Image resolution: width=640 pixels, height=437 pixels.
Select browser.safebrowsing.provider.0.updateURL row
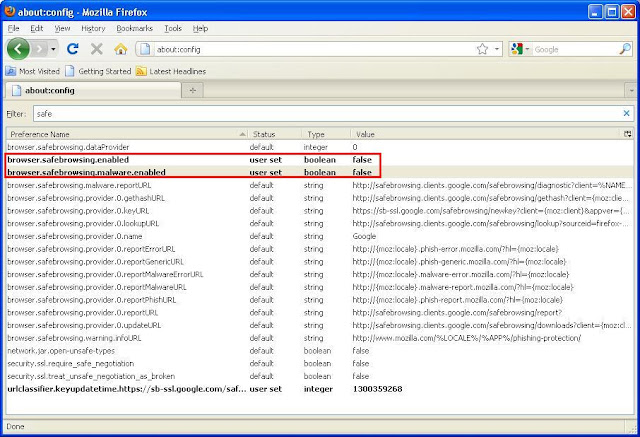[x=320, y=325]
